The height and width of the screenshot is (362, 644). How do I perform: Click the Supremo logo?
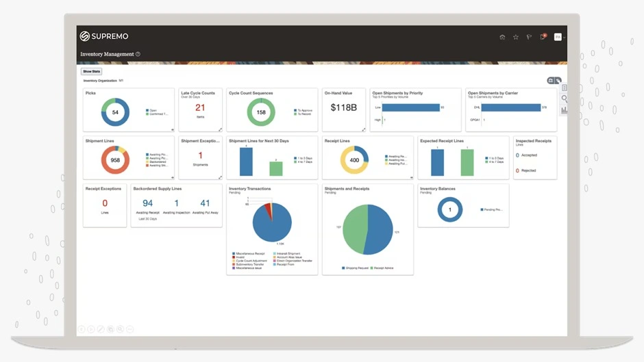[x=104, y=36]
